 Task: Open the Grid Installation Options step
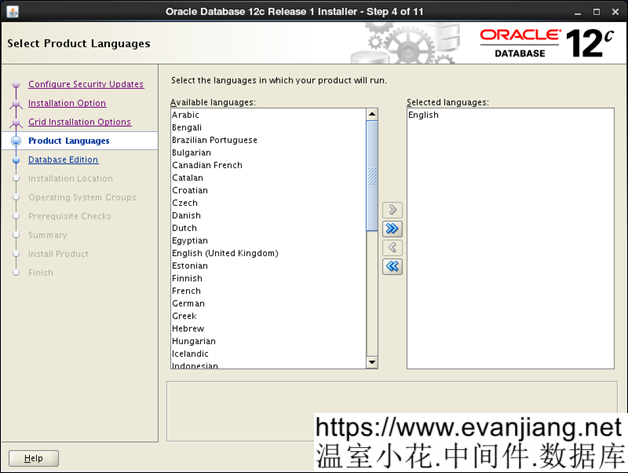[79, 122]
